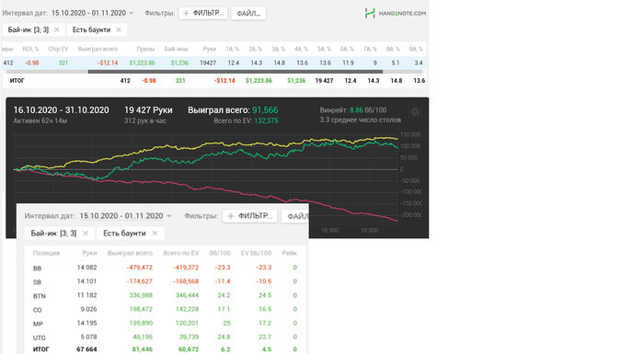Sort position table by Руки column
This screenshot has height=354, width=644.
(x=89, y=253)
